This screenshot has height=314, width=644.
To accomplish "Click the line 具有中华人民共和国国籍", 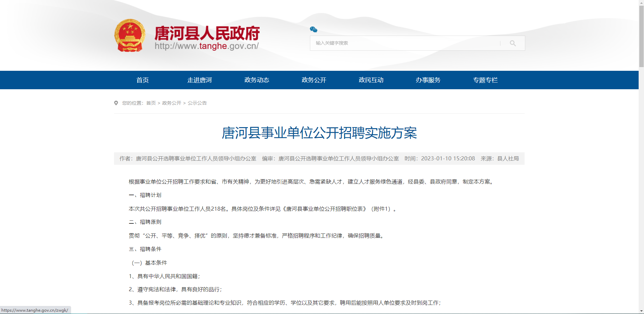I will (164, 276).
